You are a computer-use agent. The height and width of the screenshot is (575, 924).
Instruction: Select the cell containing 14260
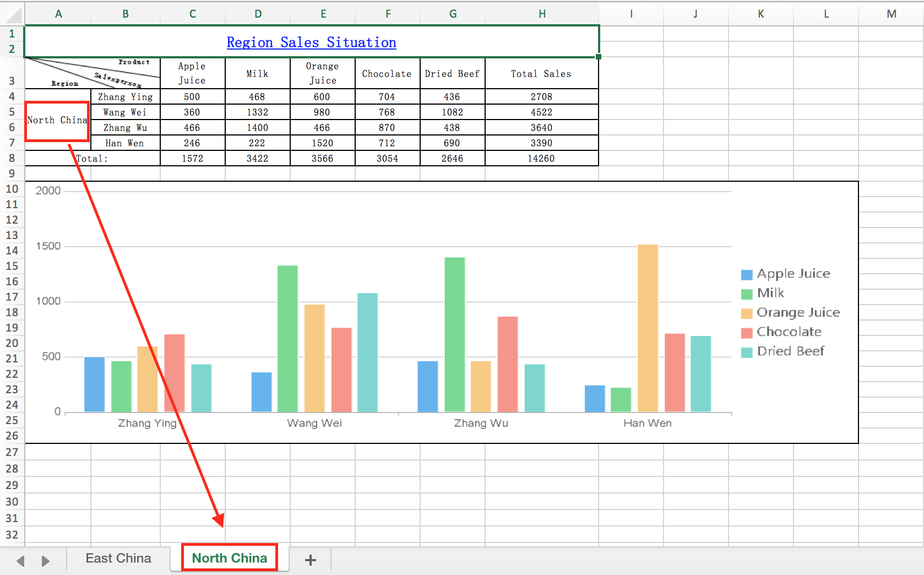pyautogui.click(x=541, y=158)
